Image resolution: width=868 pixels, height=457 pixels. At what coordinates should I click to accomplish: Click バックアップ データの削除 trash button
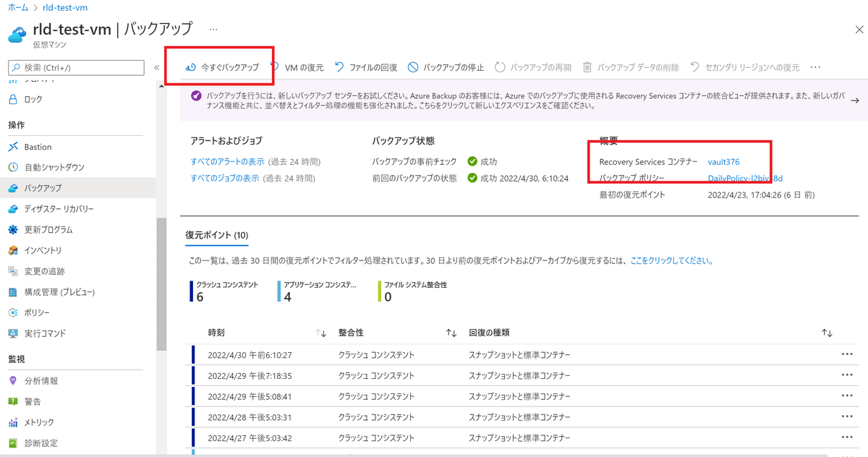pyautogui.click(x=631, y=67)
